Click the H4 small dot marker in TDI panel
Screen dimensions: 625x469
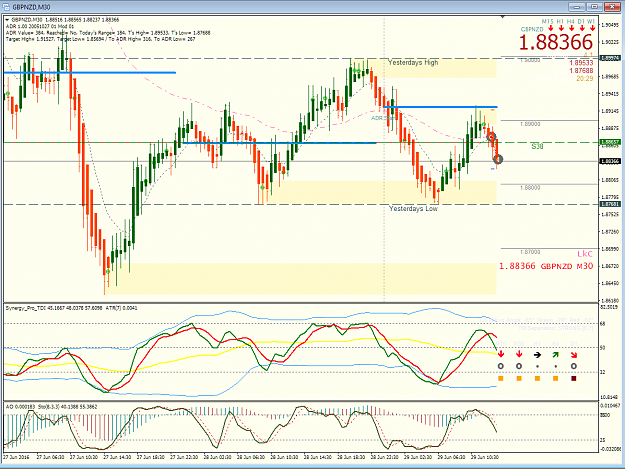click(556, 367)
